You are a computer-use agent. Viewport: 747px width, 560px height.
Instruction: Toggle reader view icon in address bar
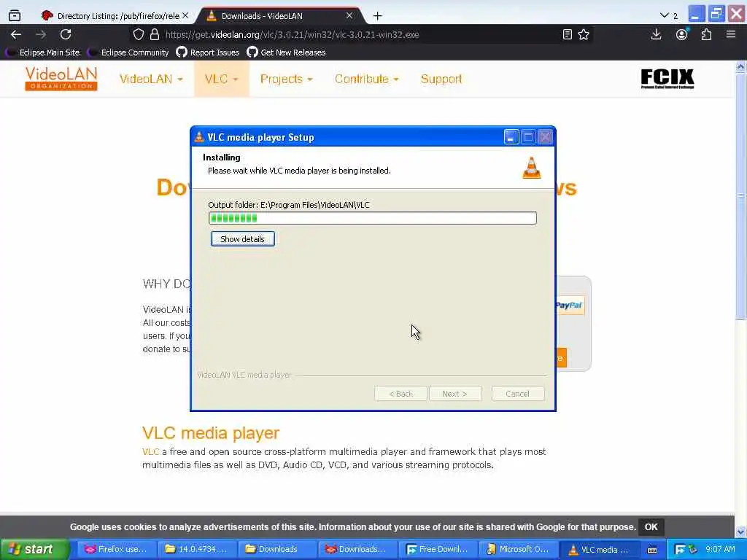click(x=567, y=34)
